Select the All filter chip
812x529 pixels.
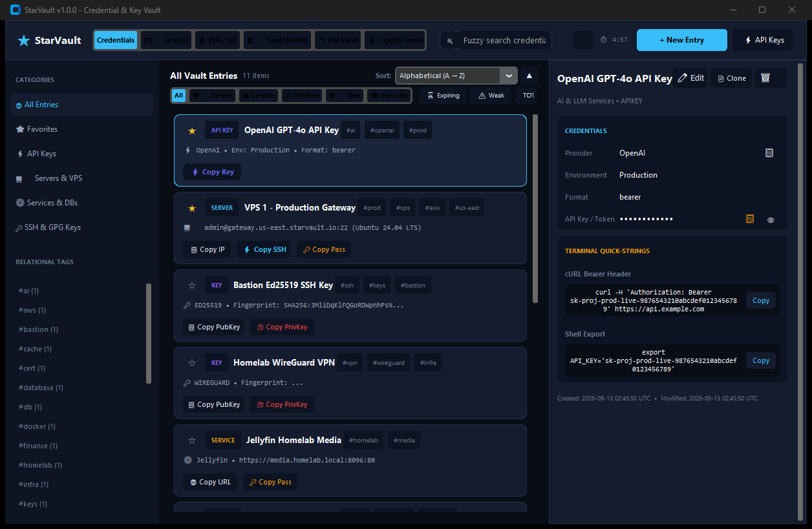point(179,96)
